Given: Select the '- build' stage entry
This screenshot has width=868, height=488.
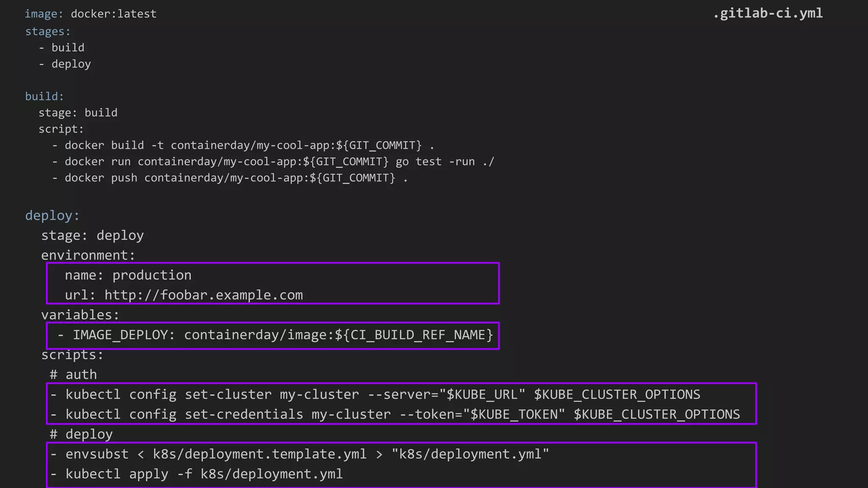Looking at the screenshot, I should click(x=61, y=47).
